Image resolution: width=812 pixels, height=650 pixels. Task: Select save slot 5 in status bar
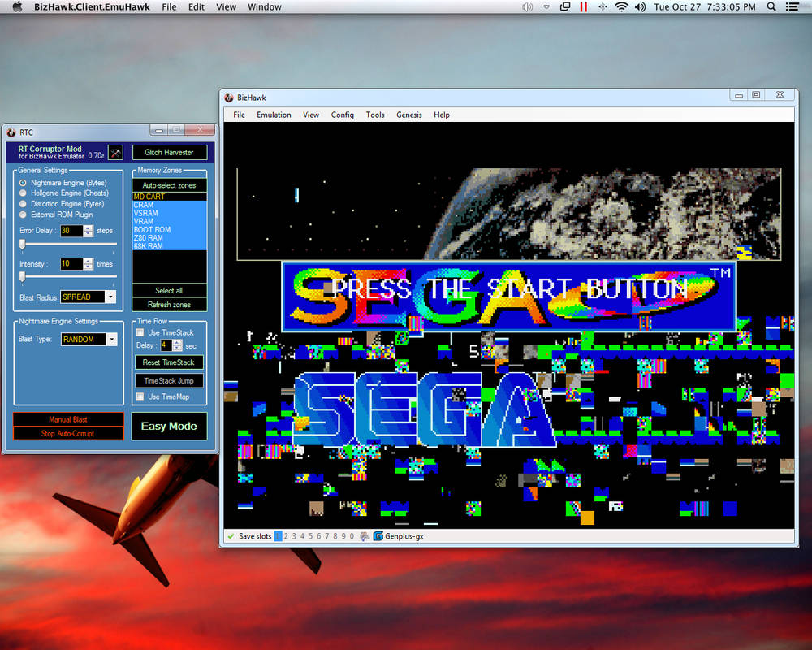tap(311, 536)
